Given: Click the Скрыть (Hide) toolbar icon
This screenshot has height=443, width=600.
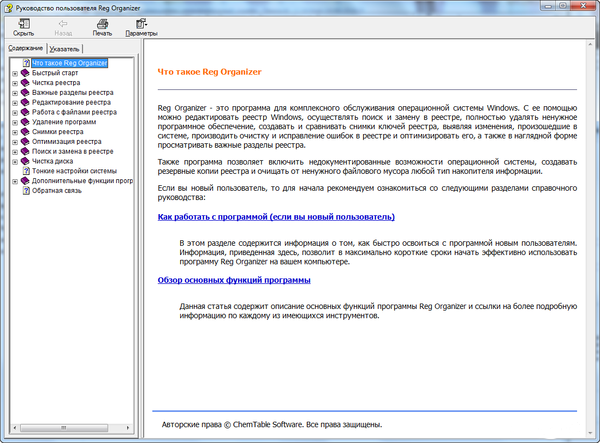Looking at the screenshot, I should click(x=22, y=22).
